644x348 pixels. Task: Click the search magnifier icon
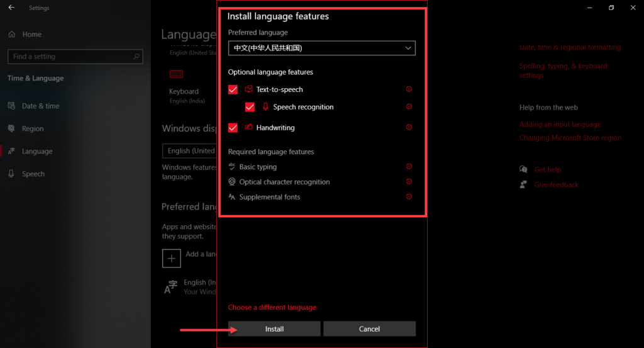click(x=136, y=56)
